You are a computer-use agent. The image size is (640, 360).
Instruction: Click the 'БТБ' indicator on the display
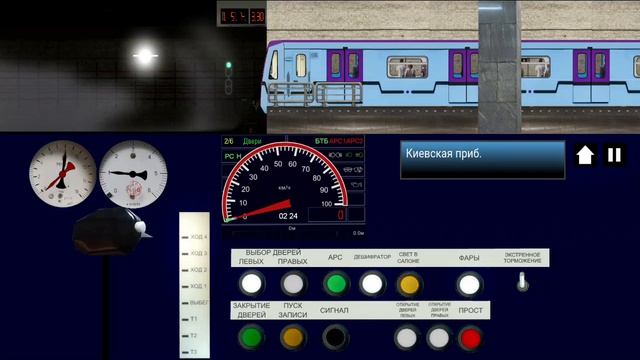[321, 141]
